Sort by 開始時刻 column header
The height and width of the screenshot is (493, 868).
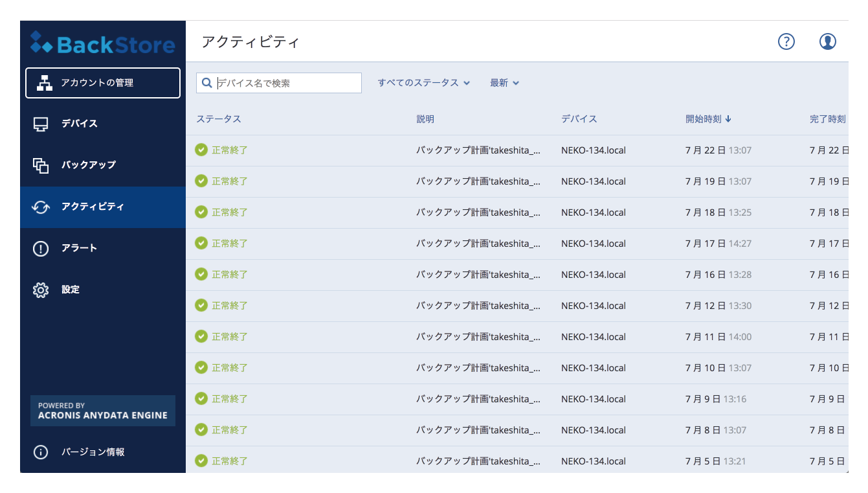click(708, 119)
